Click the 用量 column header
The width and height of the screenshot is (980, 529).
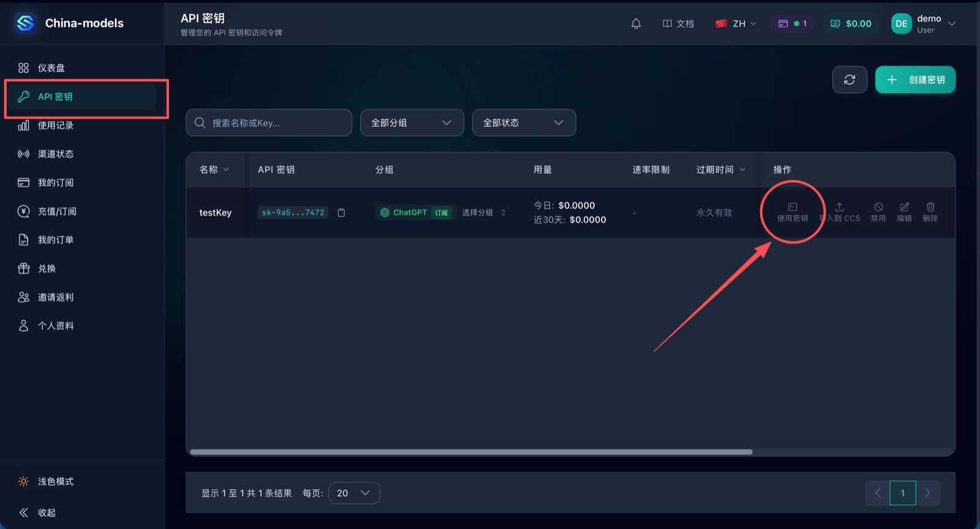(x=543, y=170)
